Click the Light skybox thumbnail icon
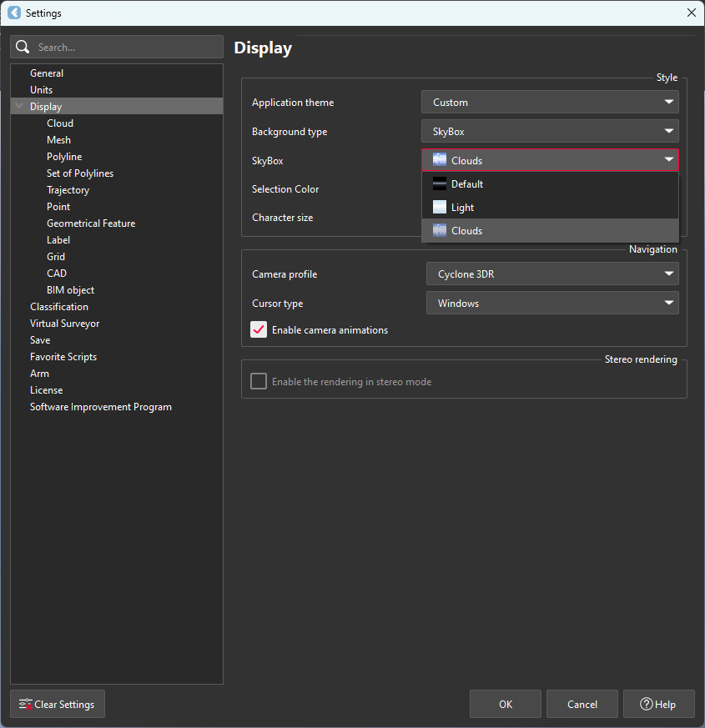This screenshot has width=705, height=728. [x=440, y=208]
